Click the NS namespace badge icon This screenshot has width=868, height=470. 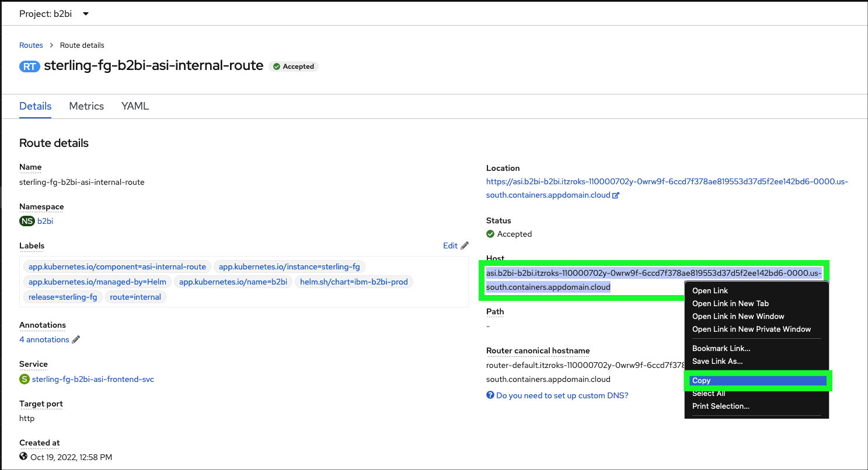coord(27,221)
